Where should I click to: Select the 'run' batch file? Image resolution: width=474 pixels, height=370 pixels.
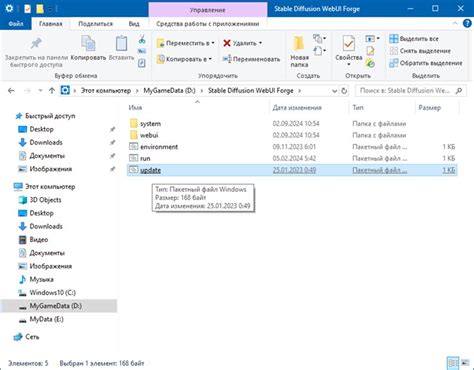292,158
